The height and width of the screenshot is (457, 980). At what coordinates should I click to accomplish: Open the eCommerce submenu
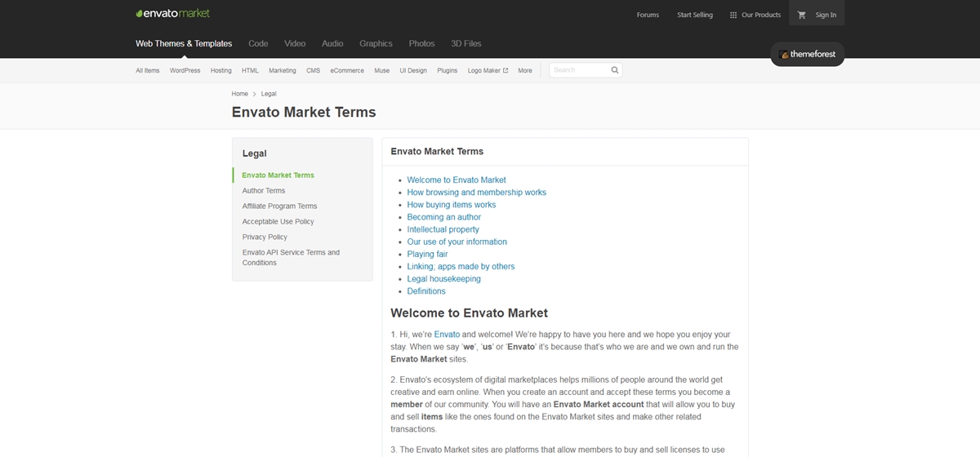coord(347,70)
